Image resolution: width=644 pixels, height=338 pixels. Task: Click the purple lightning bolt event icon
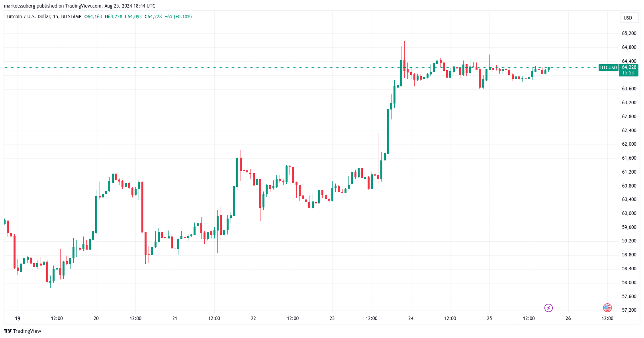coord(548,308)
